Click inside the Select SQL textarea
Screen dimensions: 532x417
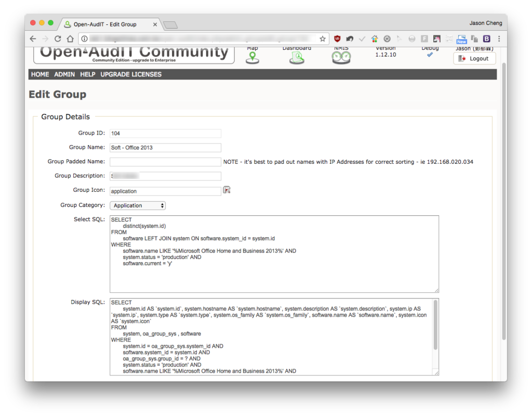(274, 254)
